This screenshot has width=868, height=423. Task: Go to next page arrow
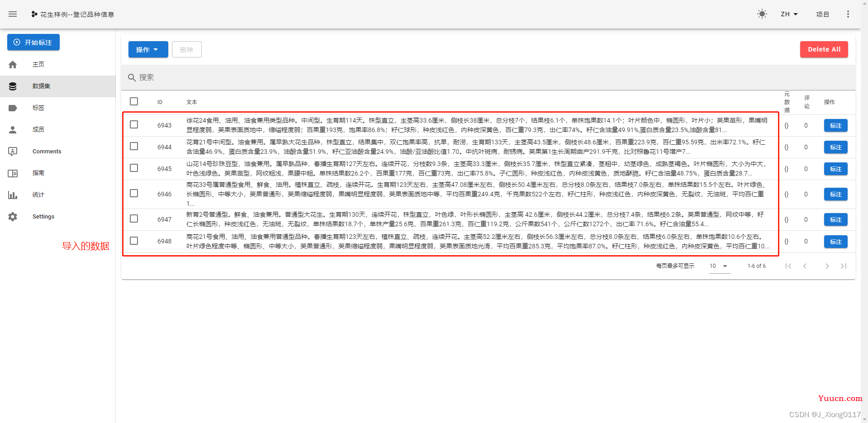pos(827,266)
